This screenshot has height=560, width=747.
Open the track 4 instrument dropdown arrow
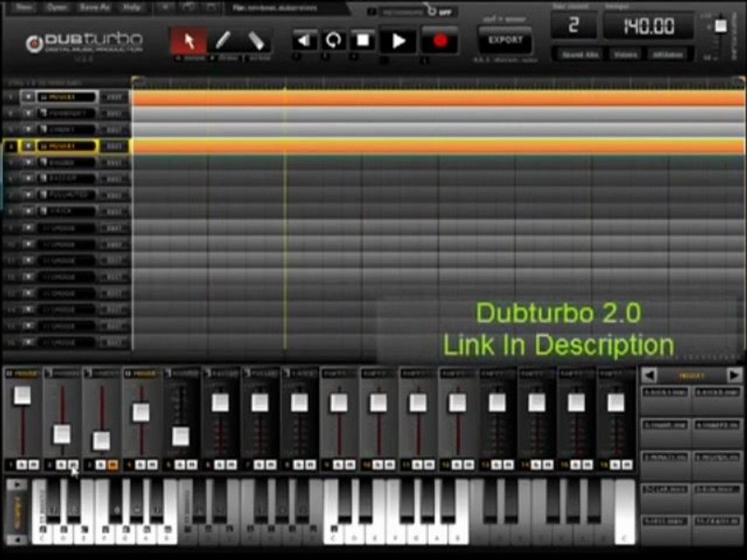tap(29, 146)
